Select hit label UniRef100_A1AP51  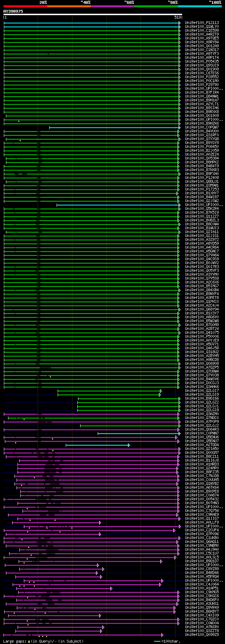[x=202, y=588]
